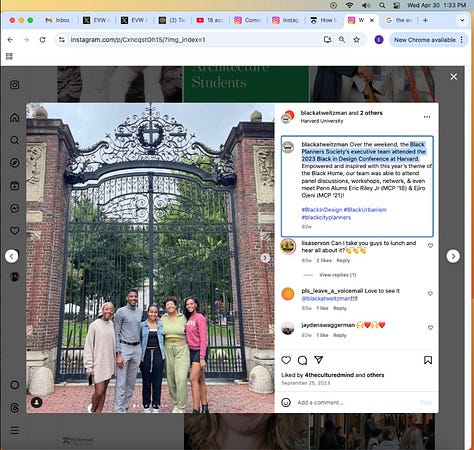Switch to the 'How' tab
474x450 pixels.
coord(323,20)
